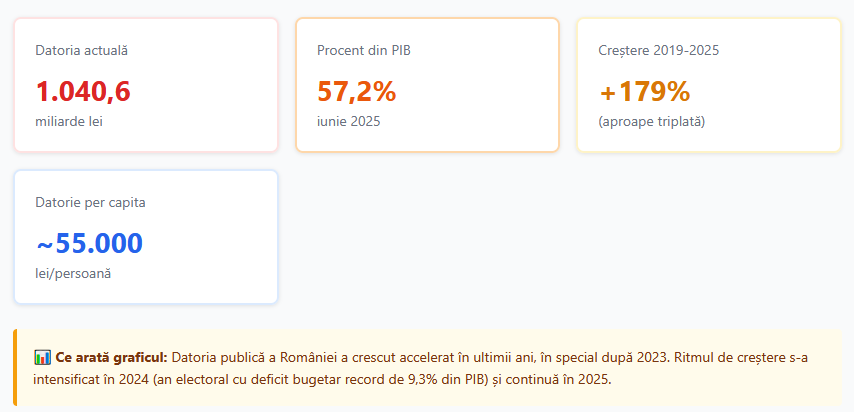This screenshot has width=854, height=412.
Task: Click the "(aproape triplată)" note
Action: pos(652,121)
